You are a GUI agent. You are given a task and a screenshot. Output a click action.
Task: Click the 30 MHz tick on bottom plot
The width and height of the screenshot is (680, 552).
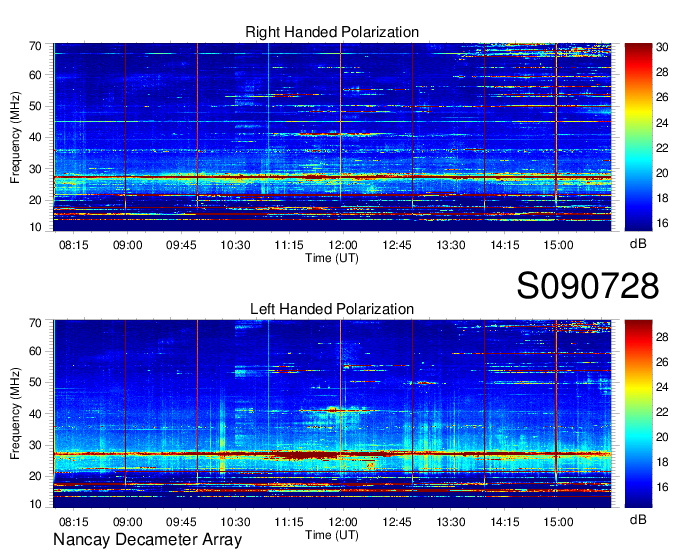tap(35, 445)
